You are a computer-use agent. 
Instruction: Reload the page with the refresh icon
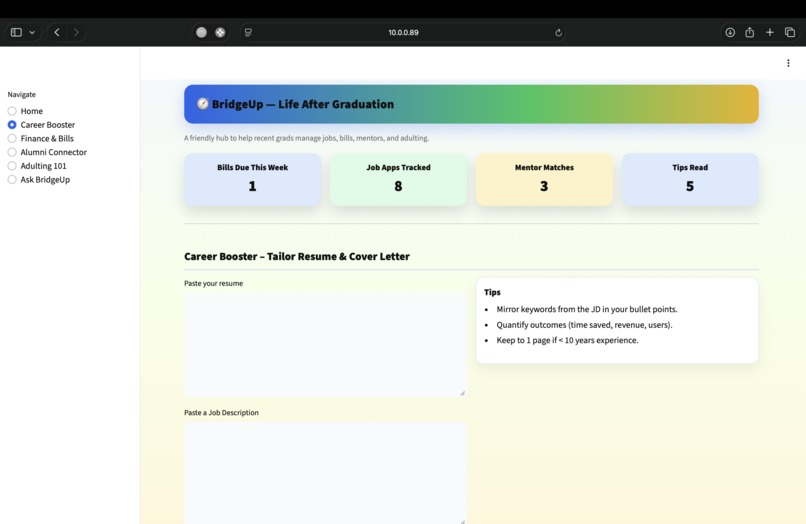point(558,32)
